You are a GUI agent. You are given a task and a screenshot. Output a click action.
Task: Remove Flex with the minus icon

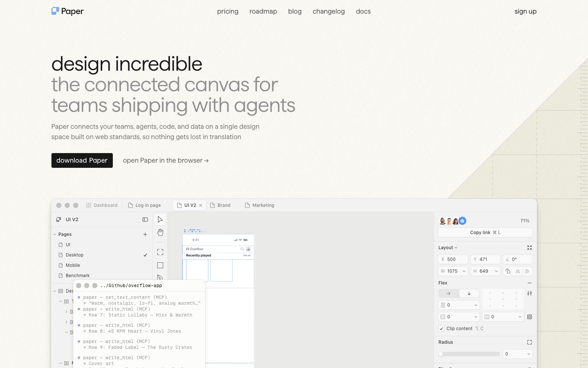coord(530,283)
